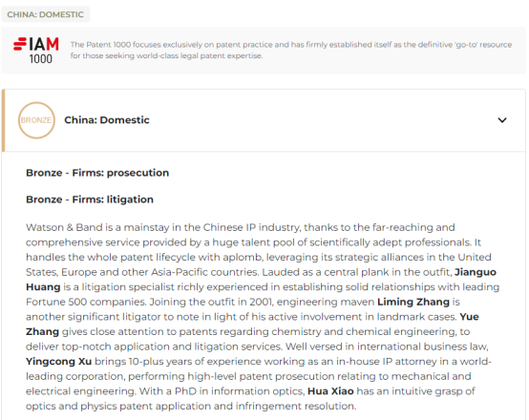
Task: Click the IAM 1000 logo
Action: pyautogui.click(x=36, y=51)
